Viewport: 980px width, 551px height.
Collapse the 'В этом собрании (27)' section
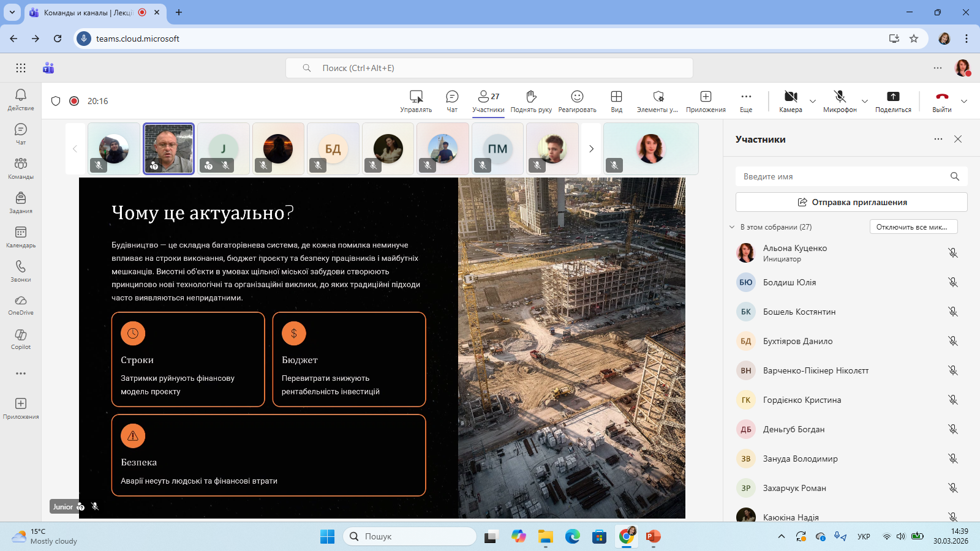(732, 227)
